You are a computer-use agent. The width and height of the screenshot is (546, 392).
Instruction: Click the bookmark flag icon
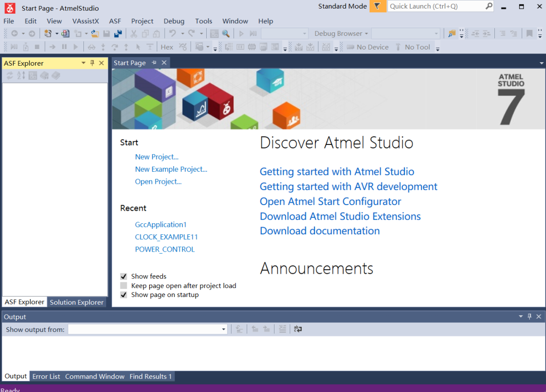click(x=529, y=34)
